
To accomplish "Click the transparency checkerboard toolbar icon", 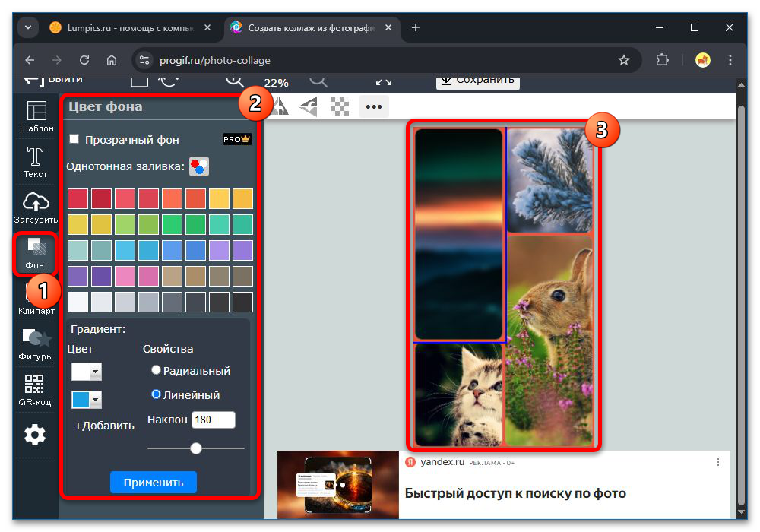I will click(340, 107).
